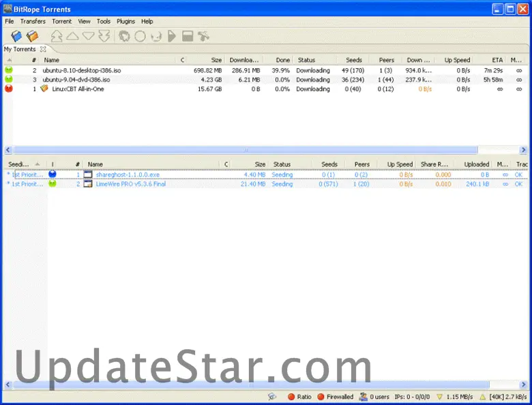The width and height of the screenshot is (532, 405).
Task: Click the sort arrow in downloads first column
Action: pyautogui.click(x=9, y=60)
